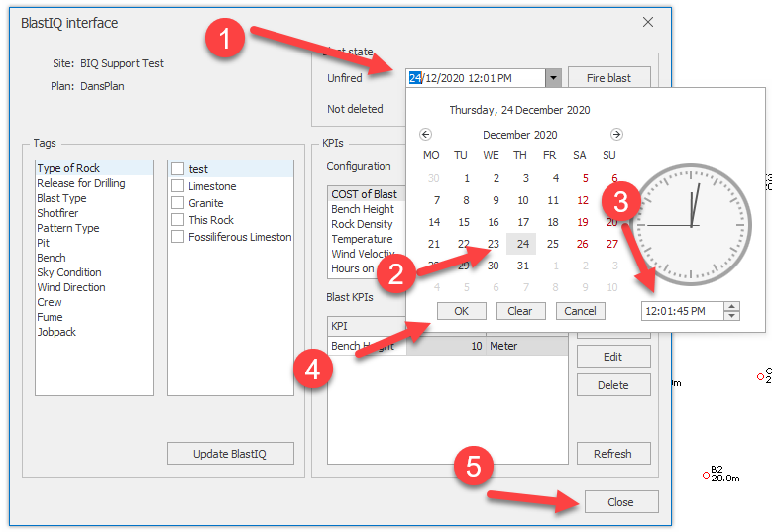This screenshot has width=772, height=532.
Task: Select the Meter unit cell
Action: pos(527,346)
